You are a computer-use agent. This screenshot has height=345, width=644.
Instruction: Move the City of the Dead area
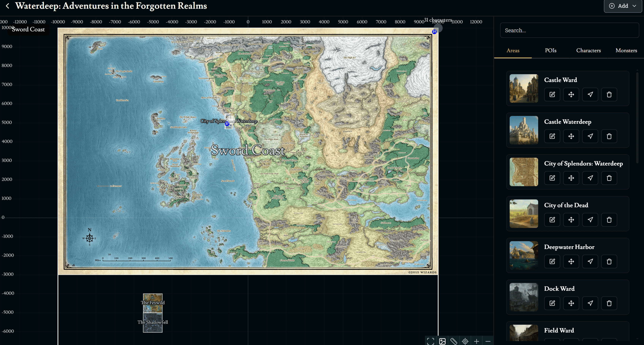coord(571,220)
